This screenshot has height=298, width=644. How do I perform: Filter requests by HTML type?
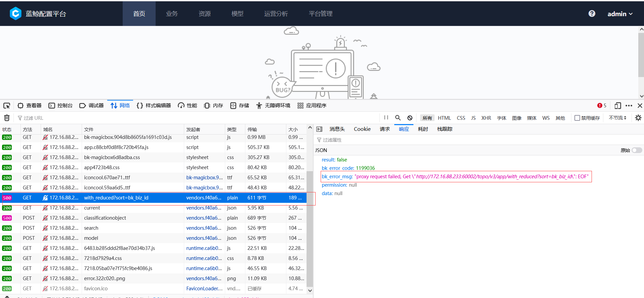click(x=444, y=118)
